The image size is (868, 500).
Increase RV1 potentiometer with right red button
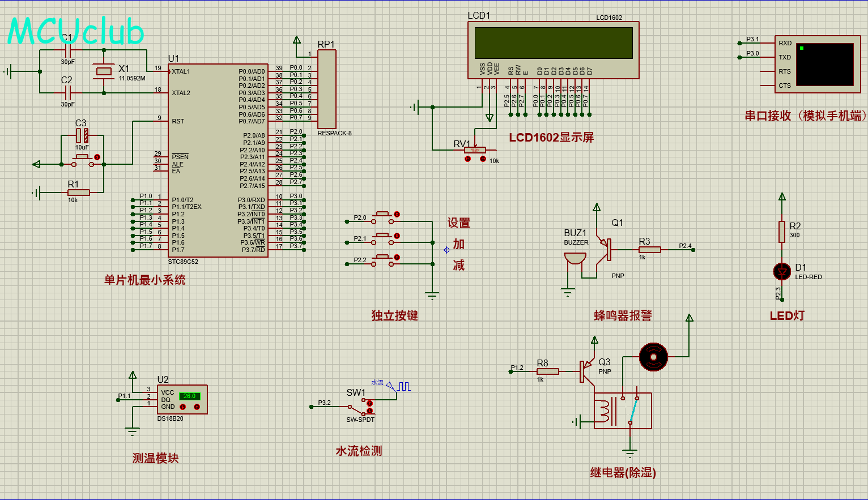483,159
